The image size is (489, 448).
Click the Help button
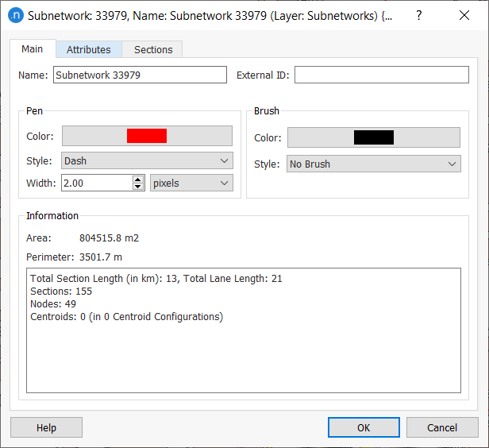click(x=46, y=427)
